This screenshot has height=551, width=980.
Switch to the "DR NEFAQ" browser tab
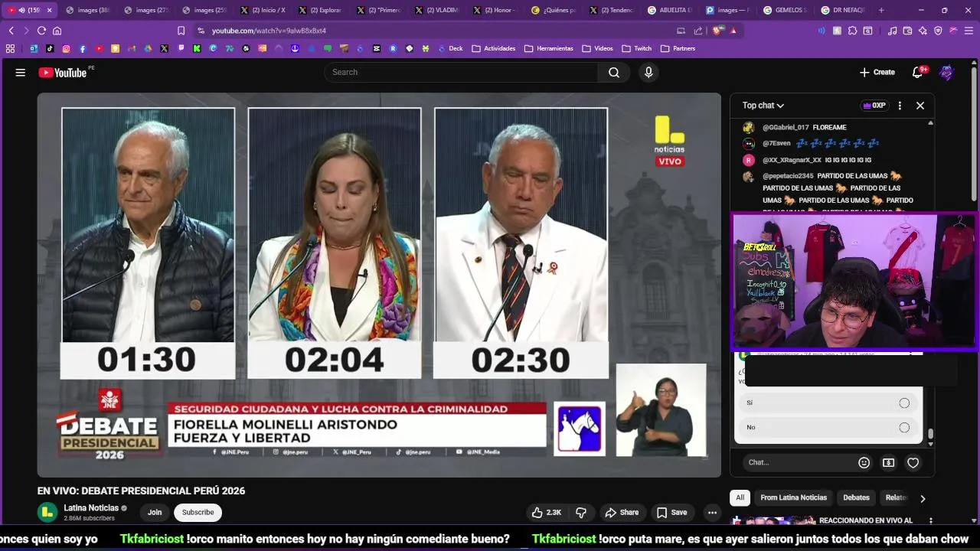(x=844, y=10)
